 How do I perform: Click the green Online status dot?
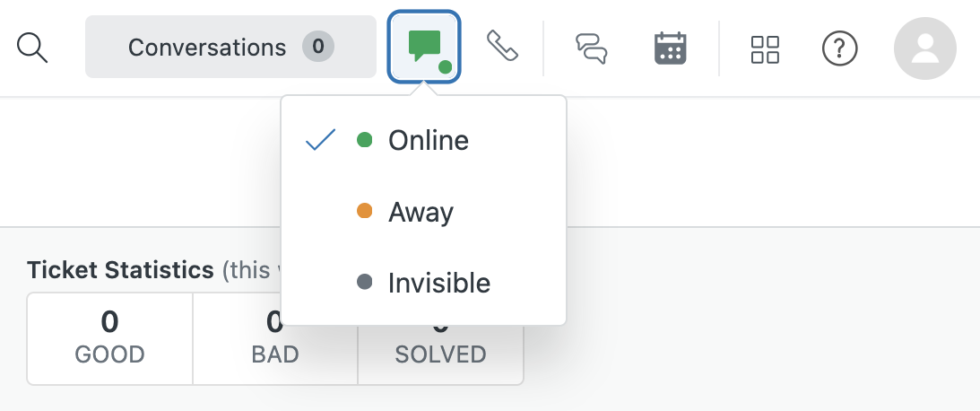coord(364,140)
